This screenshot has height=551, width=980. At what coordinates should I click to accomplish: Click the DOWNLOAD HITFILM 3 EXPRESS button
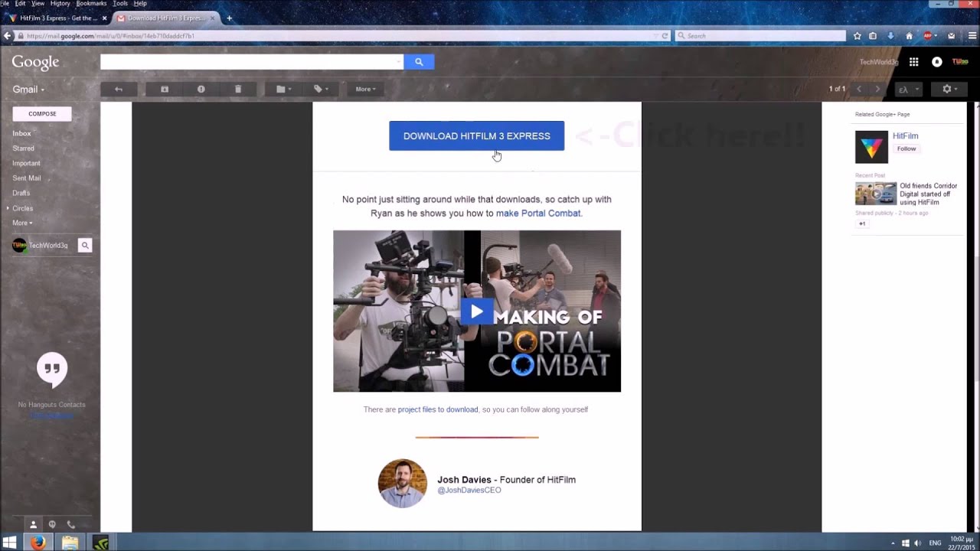pyautogui.click(x=476, y=135)
